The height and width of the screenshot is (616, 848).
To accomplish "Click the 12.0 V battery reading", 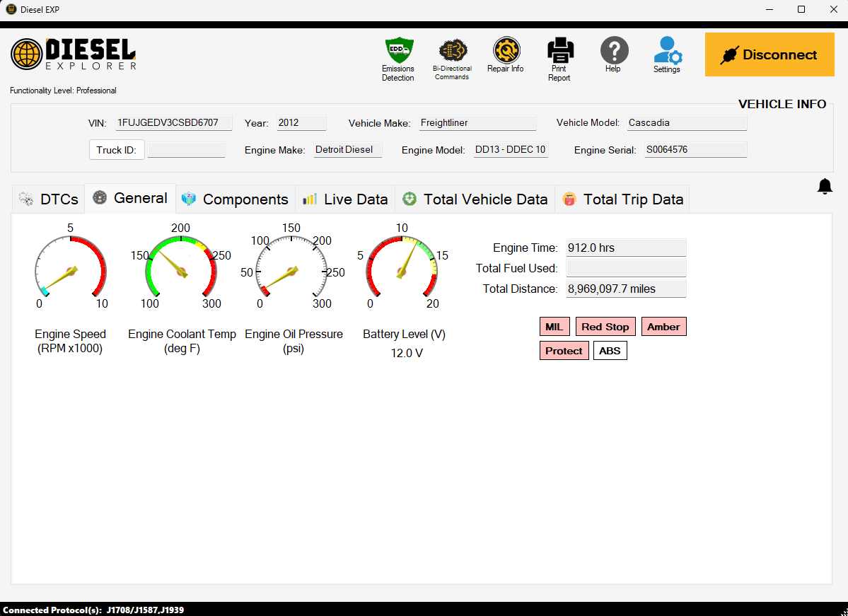I will coord(407,353).
